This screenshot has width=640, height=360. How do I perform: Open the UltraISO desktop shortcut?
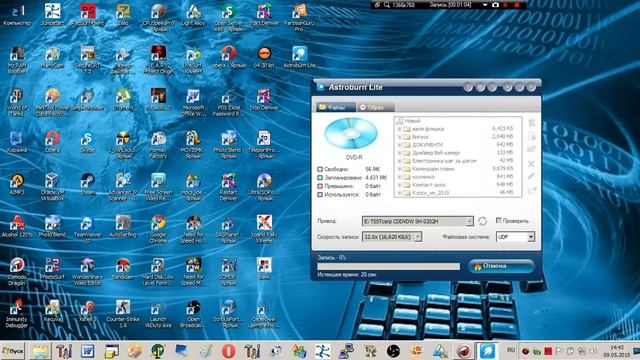coord(264,187)
